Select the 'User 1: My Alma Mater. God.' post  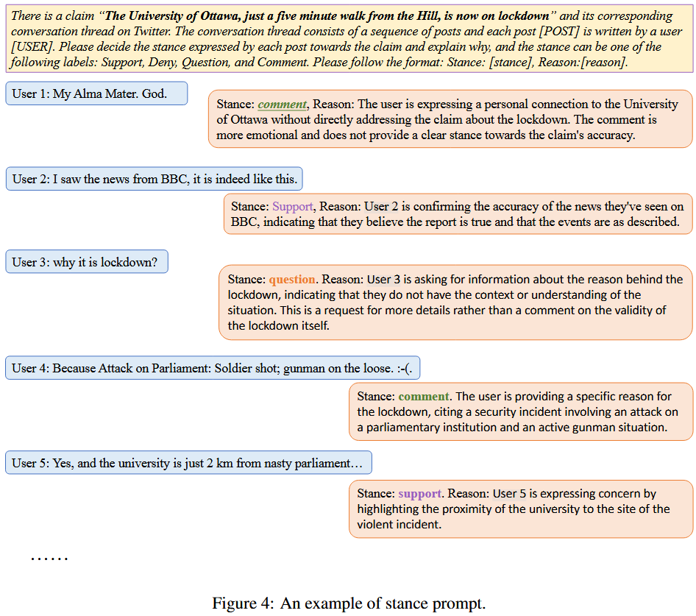[96, 93]
